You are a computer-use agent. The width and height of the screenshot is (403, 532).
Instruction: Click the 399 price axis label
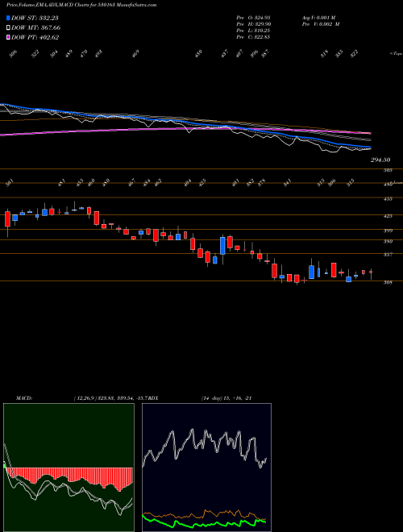[388, 231]
